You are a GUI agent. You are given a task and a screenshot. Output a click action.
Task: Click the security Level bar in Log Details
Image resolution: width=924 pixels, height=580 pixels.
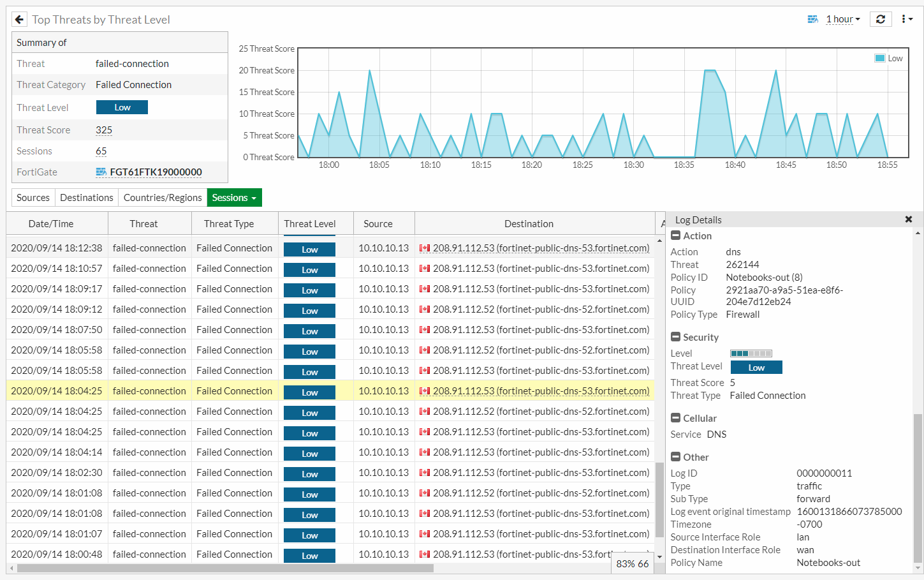(x=752, y=352)
